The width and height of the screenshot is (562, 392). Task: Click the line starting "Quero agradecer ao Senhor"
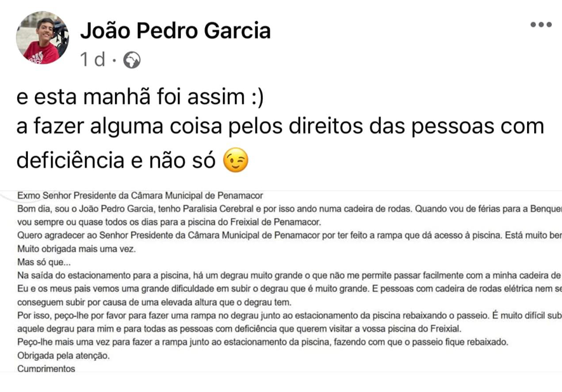click(286, 235)
